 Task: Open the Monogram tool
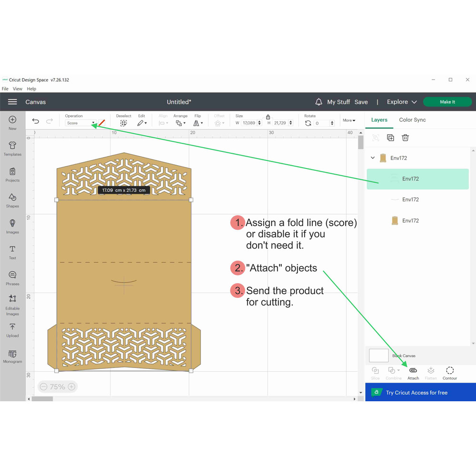pos(12,357)
